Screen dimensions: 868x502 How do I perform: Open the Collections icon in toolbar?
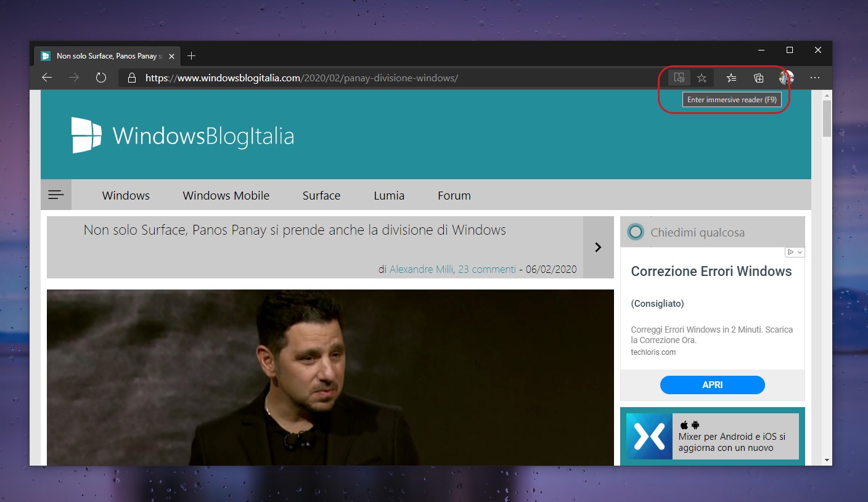pos(759,78)
